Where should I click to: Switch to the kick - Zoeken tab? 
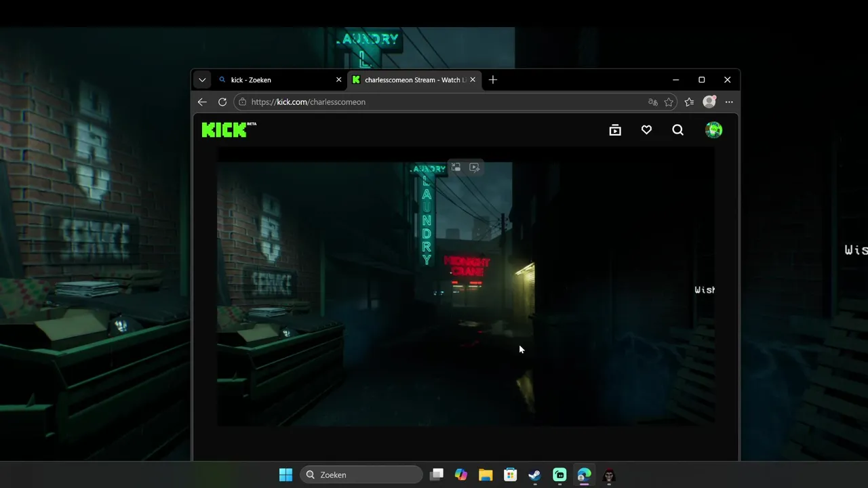(279, 79)
